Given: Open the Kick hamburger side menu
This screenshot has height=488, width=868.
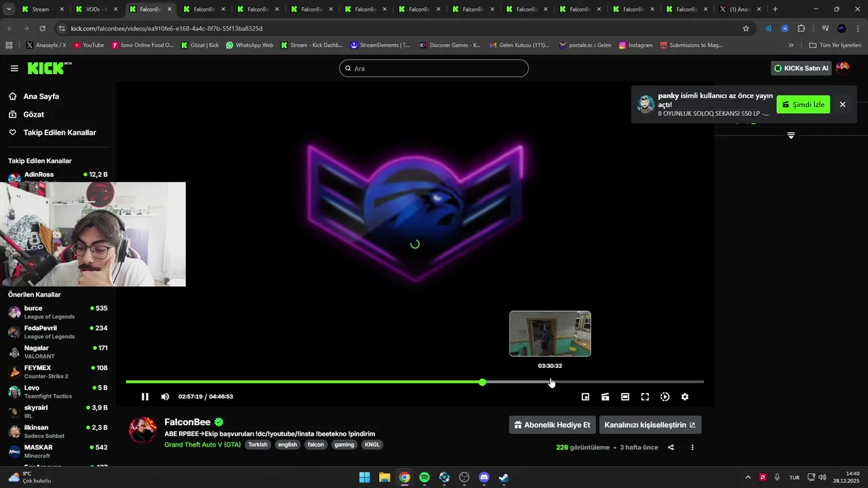Looking at the screenshot, I should (x=14, y=68).
